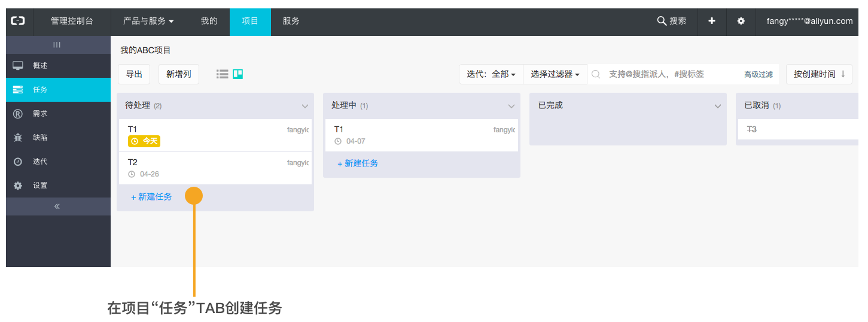The width and height of the screenshot is (868, 322).
Task: Open 高级过滤 advanced filter
Action: click(758, 75)
